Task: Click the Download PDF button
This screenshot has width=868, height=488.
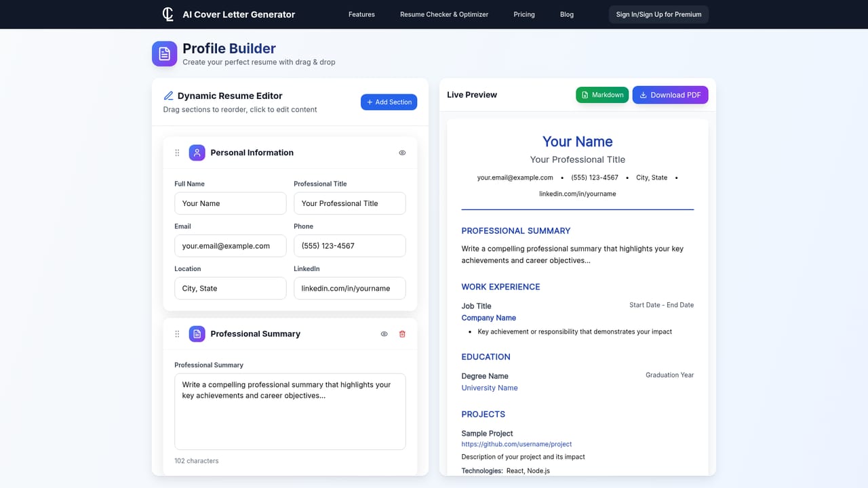Action: coord(670,95)
